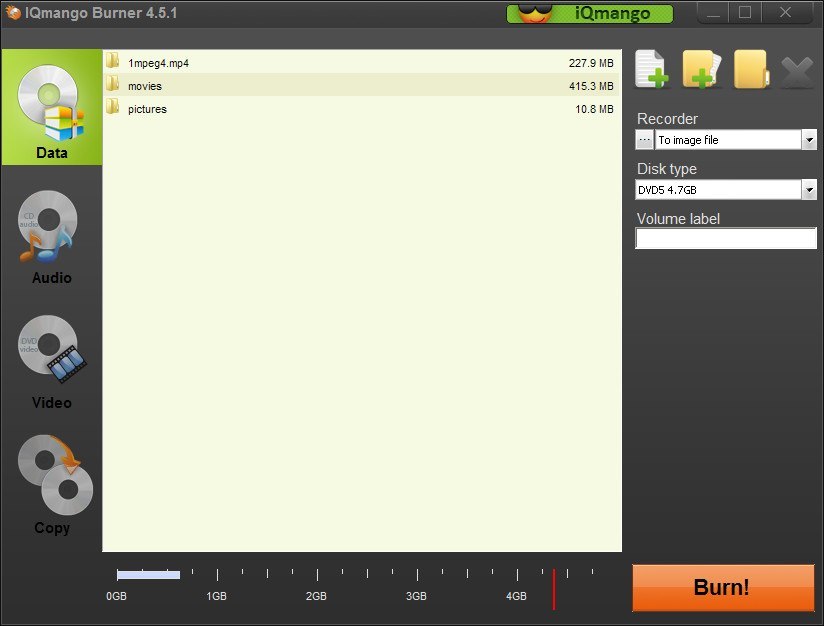The height and width of the screenshot is (626, 824).
Task: Click the Volume label input field
Action: coord(726,238)
